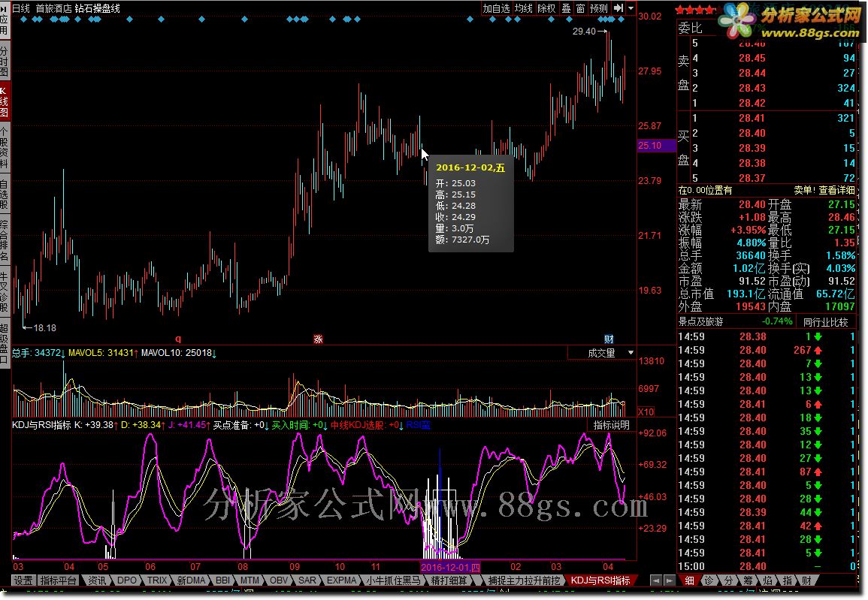
Task: Select the 新DMA indicator tab
Action: click(x=191, y=580)
